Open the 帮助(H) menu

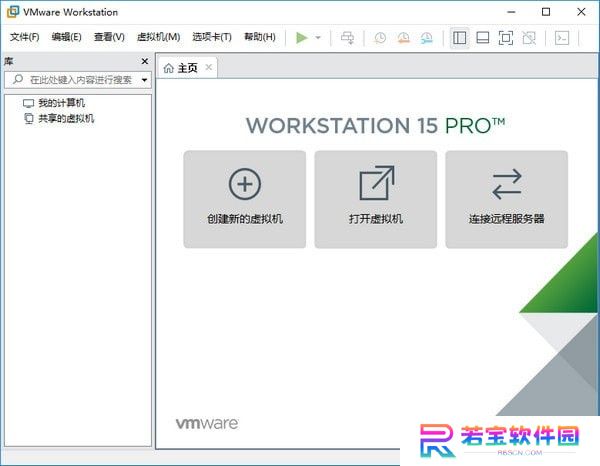[x=260, y=37]
